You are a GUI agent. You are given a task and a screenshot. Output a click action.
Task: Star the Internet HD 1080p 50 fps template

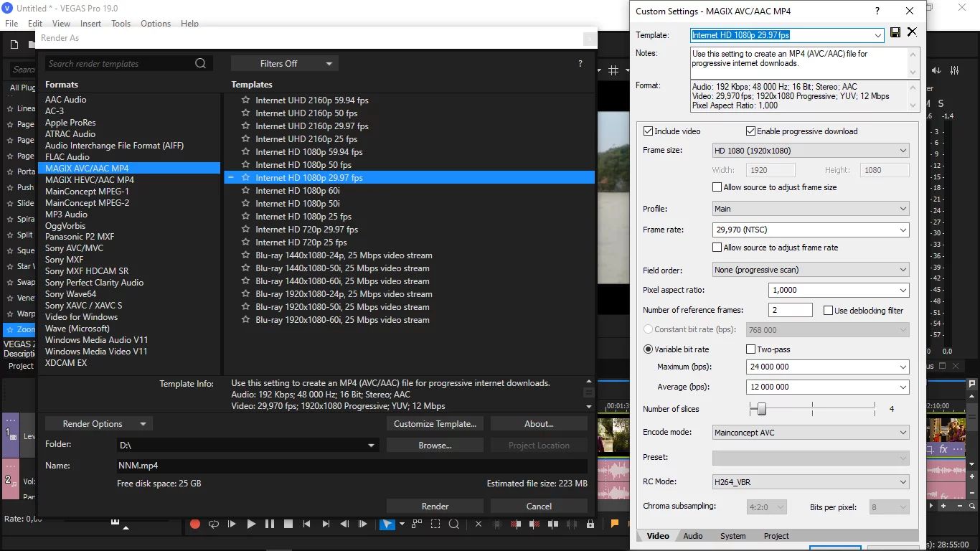coord(245,165)
